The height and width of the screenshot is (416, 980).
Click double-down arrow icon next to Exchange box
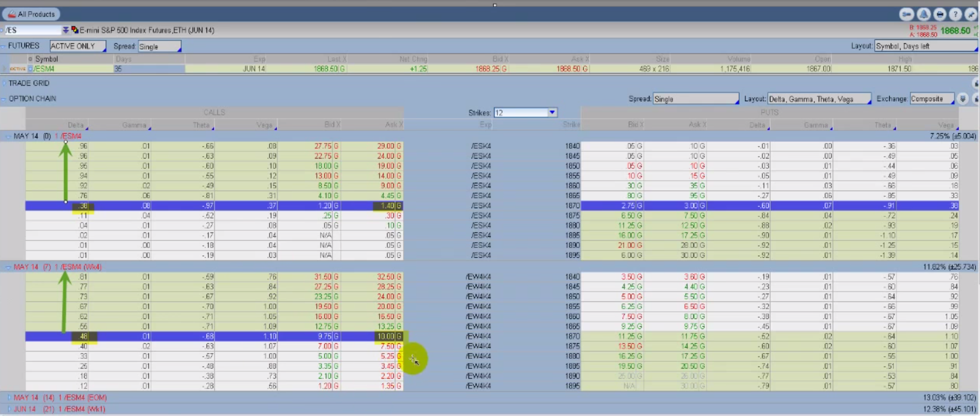(x=962, y=99)
